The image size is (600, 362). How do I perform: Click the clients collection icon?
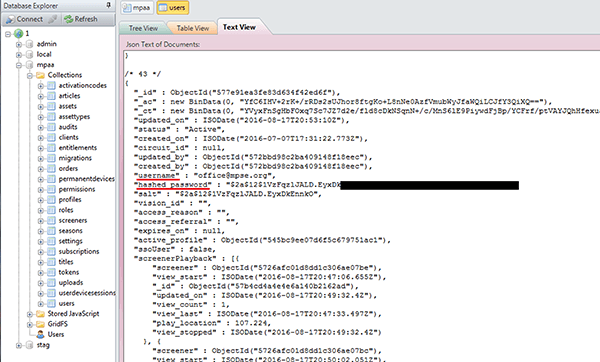click(51, 137)
